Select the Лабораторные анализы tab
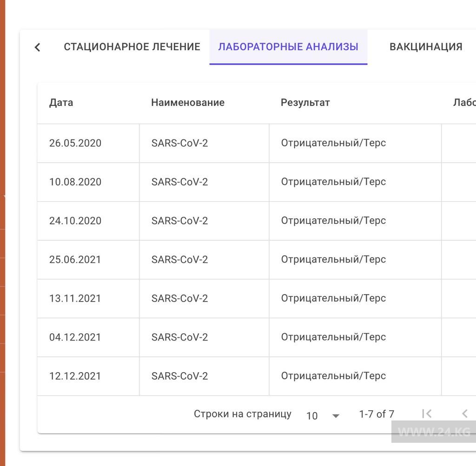The image size is (476, 466). [x=288, y=47]
